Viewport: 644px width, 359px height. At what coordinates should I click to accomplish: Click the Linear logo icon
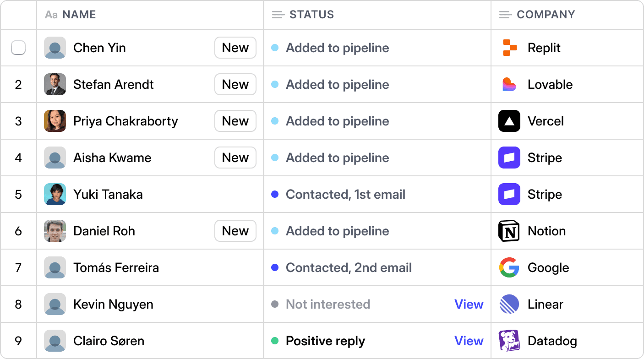click(509, 304)
